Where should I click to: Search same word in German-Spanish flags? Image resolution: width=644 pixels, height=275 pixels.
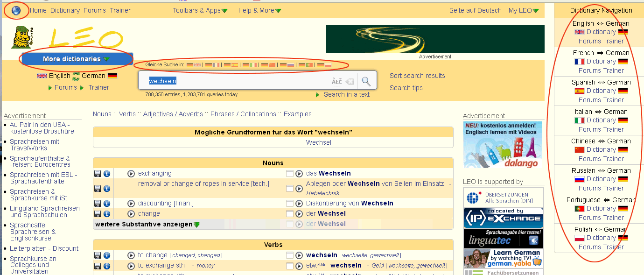pyautogui.click(x=231, y=65)
